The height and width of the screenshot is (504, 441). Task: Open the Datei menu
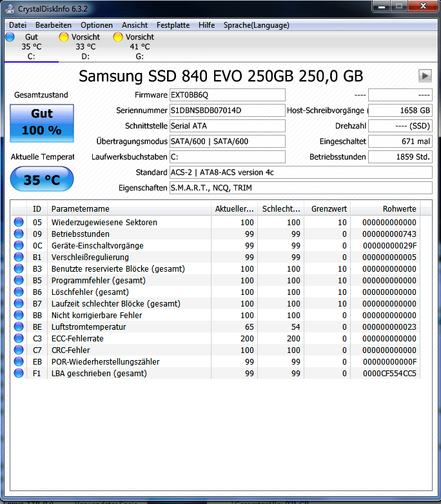tap(17, 25)
